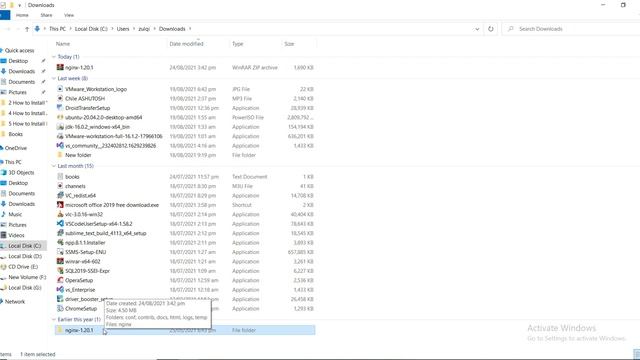Collapse the Earlier this year (1) group

[54, 320]
